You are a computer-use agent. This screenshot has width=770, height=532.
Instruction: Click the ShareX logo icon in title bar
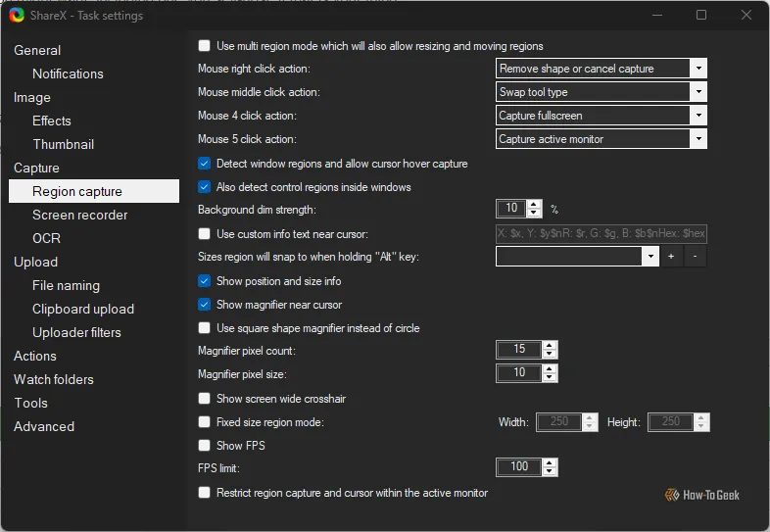[17, 15]
